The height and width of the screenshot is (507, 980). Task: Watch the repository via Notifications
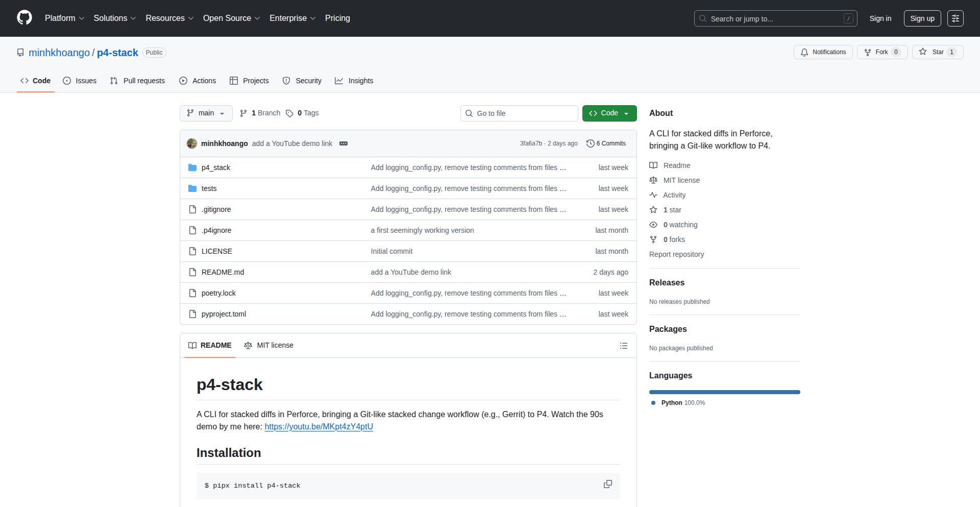point(823,52)
